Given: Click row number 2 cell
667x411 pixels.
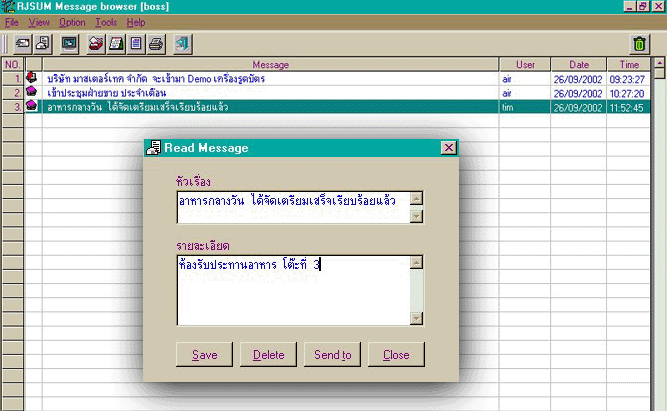Looking at the screenshot, I should (13, 93).
